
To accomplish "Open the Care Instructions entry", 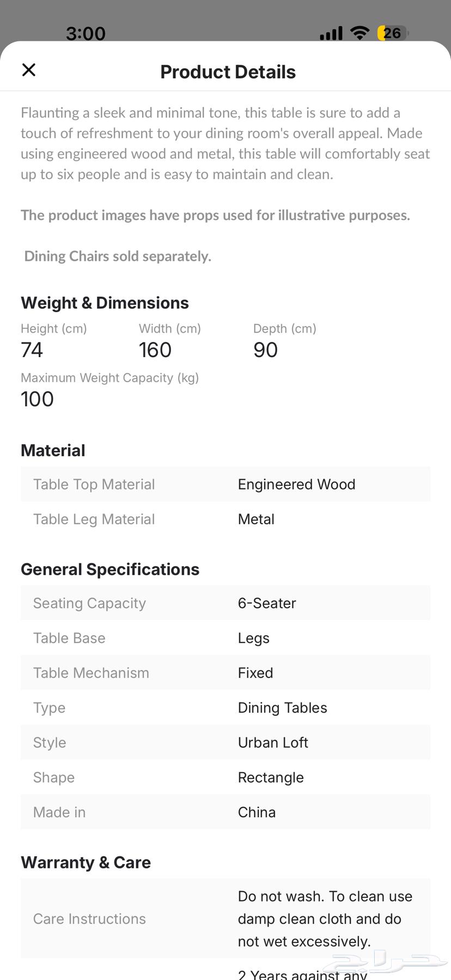I will tap(225, 918).
